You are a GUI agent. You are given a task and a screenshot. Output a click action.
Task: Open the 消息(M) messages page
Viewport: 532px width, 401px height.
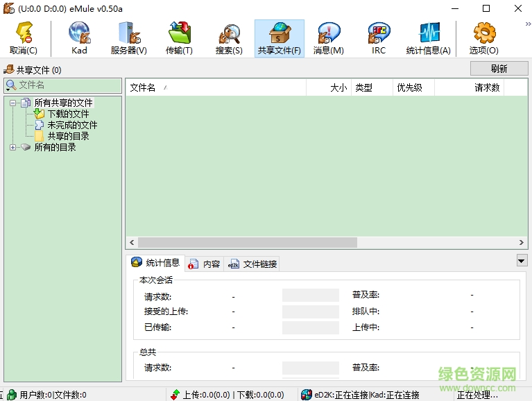(329, 38)
